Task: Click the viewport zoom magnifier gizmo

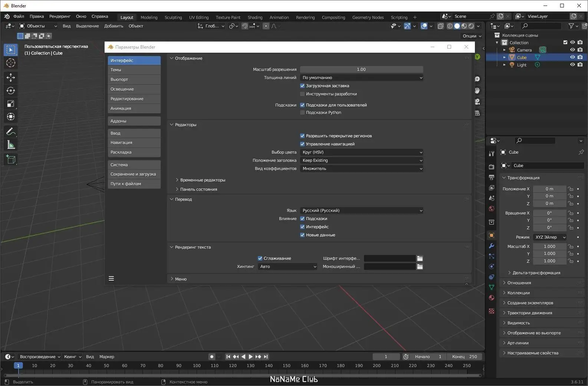Action: coord(477,79)
